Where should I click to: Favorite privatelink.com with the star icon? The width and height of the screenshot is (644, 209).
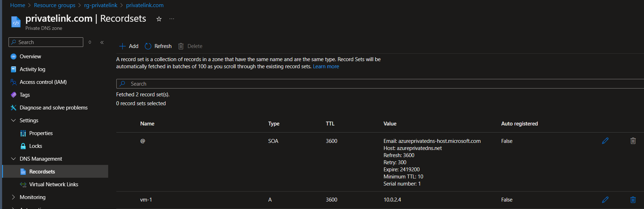pyautogui.click(x=159, y=19)
